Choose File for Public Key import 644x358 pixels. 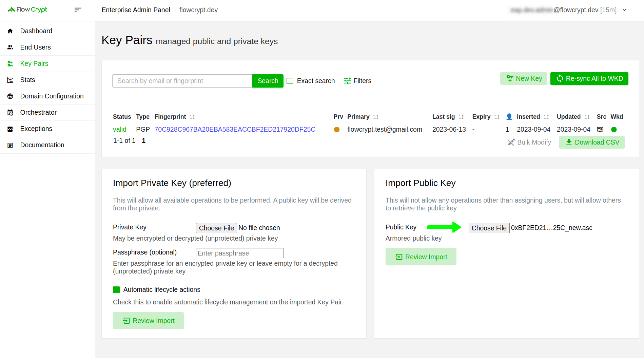pyautogui.click(x=489, y=228)
